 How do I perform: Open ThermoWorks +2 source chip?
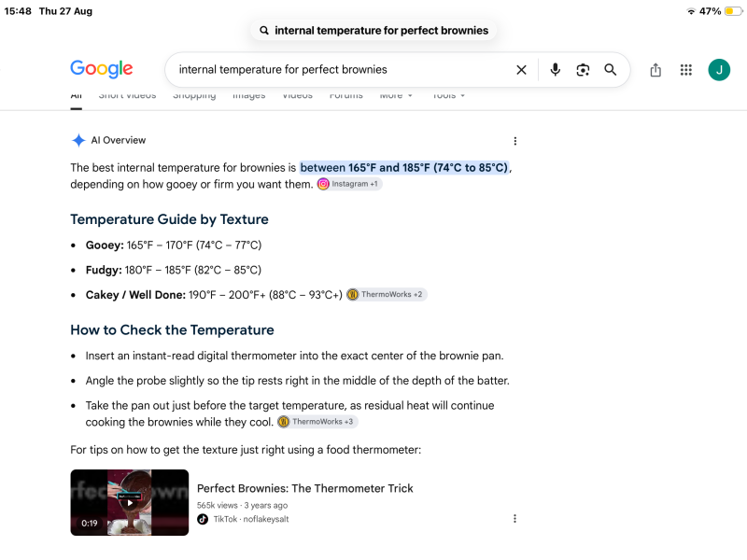387,294
